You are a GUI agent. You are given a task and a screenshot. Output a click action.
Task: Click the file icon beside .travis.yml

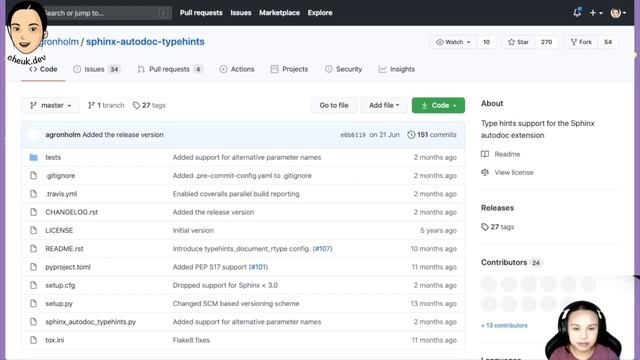(x=33, y=194)
